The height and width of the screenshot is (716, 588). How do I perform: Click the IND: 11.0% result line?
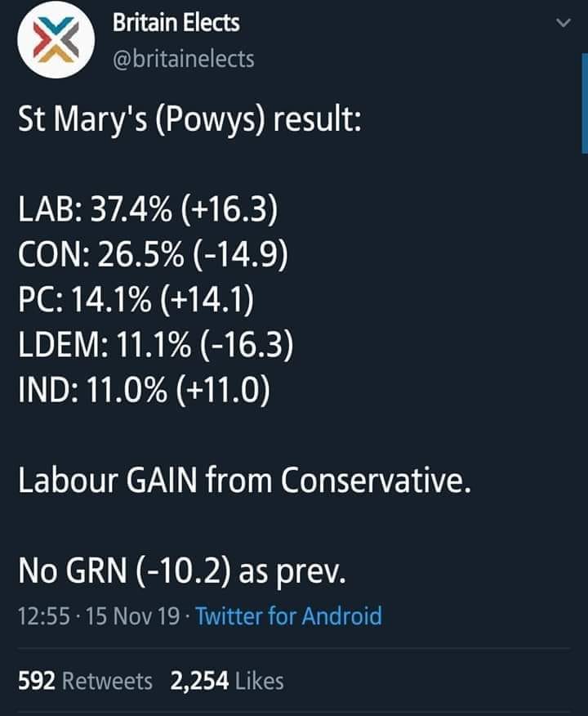145,390
